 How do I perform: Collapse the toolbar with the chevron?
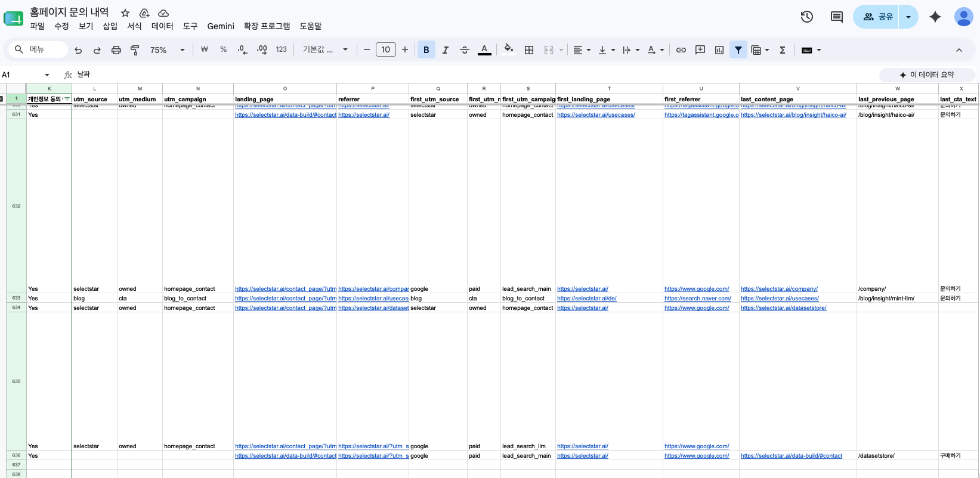click(x=959, y=50)
